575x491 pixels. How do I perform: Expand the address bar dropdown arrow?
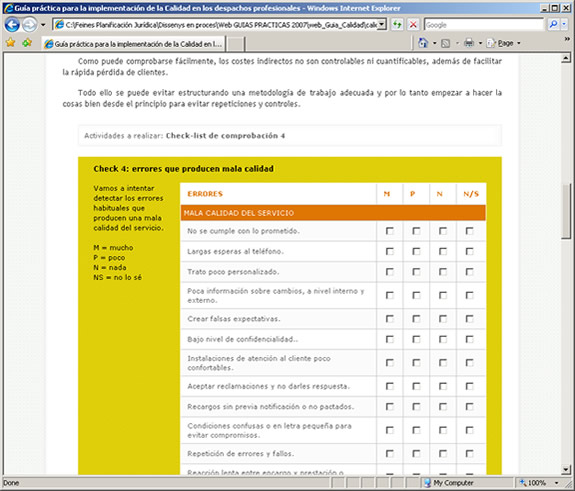382,25
